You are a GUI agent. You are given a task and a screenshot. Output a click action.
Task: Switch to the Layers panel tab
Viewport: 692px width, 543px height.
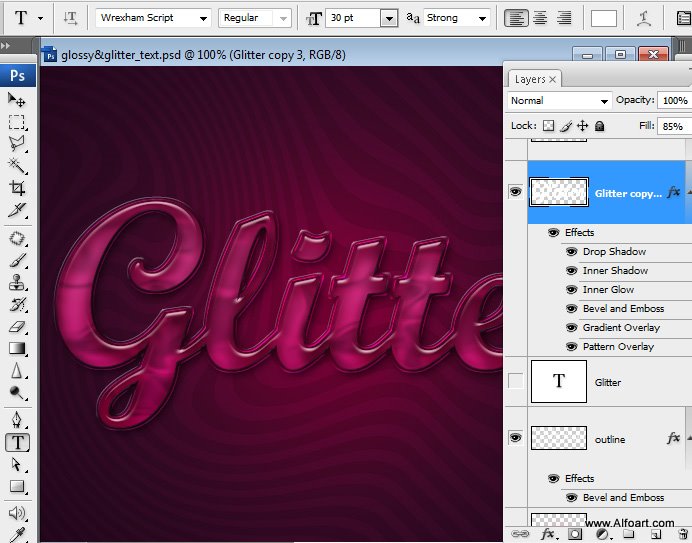tap(530, 79)
